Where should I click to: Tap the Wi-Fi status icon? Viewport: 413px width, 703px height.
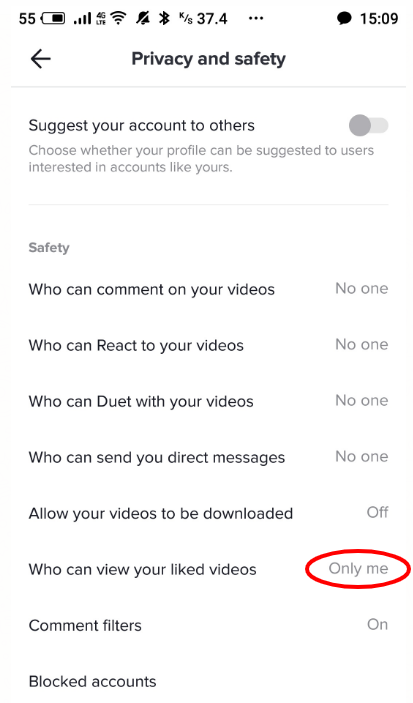118,18
